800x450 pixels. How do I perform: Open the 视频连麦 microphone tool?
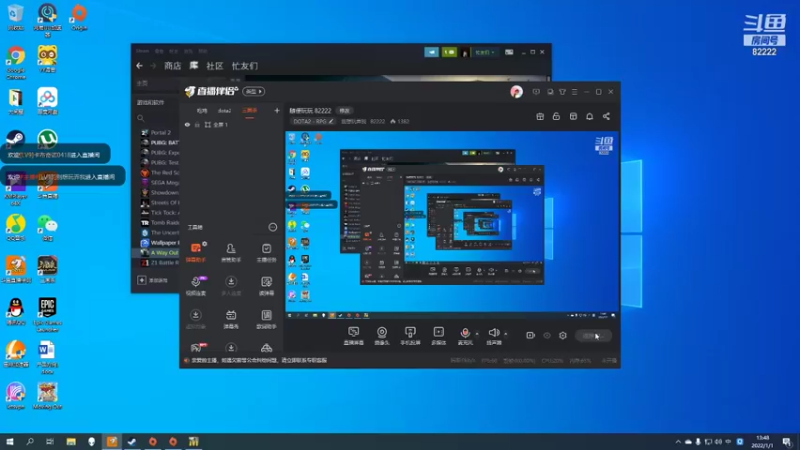(196, 286)
